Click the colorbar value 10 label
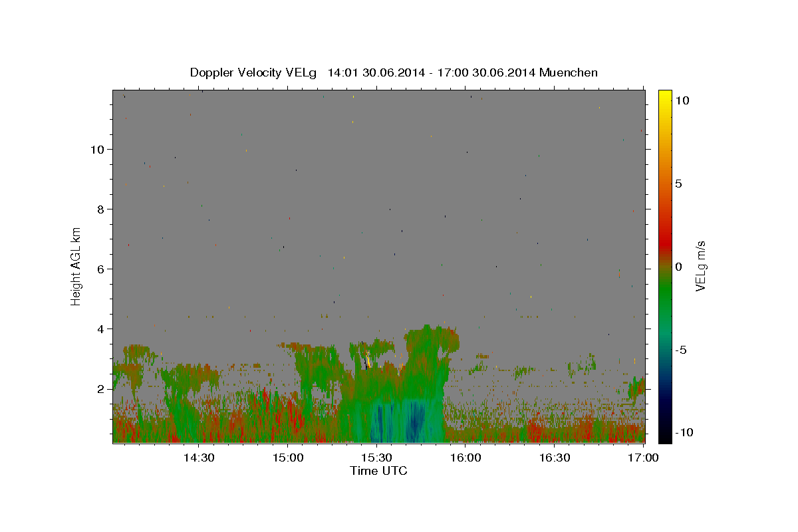 [682, 100]
